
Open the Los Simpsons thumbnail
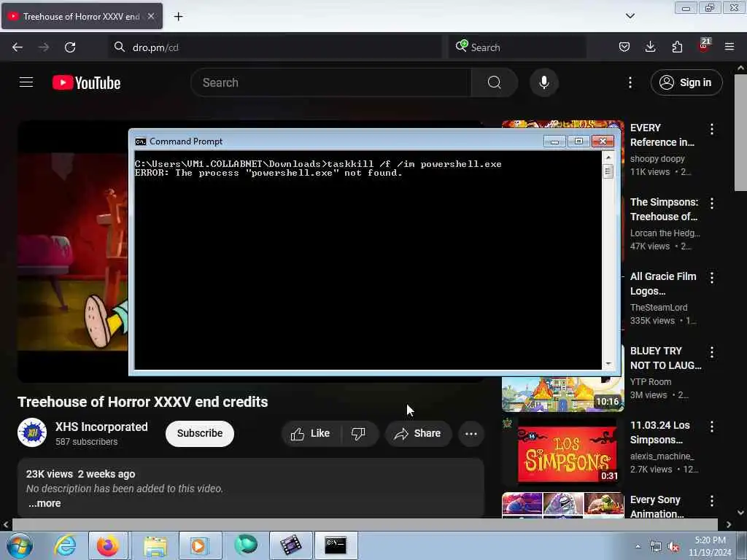coord(562,451)
